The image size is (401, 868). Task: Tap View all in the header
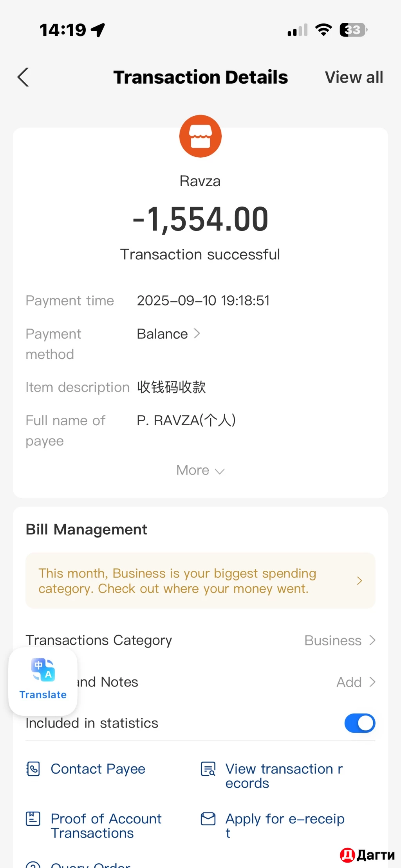[354, 77]
